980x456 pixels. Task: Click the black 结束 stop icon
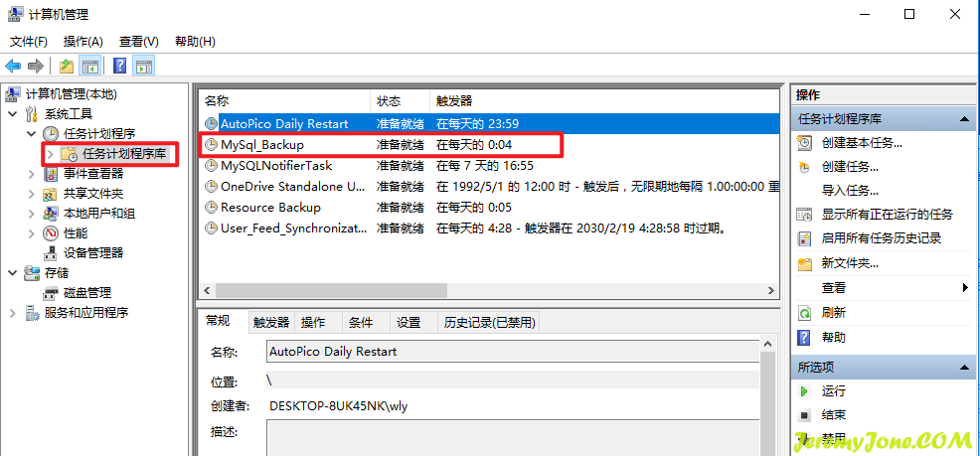[x=804, y=415]
